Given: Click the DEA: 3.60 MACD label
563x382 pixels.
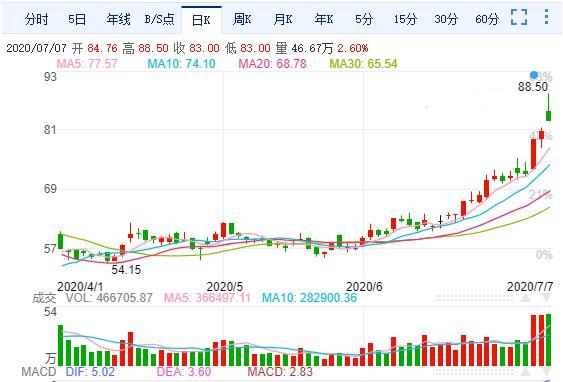Looking at the screenshot, I should (x=184, y=372).
